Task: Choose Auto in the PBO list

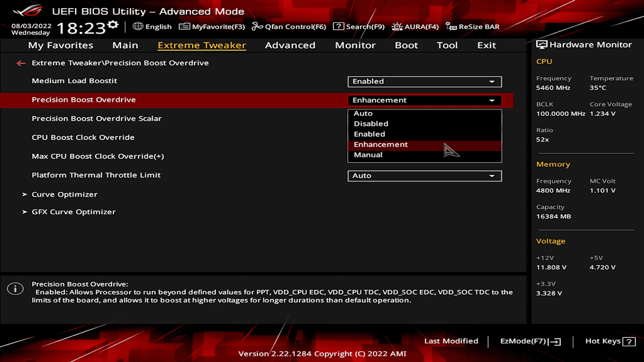Action: pyautogui.click(x=425, y=113)
